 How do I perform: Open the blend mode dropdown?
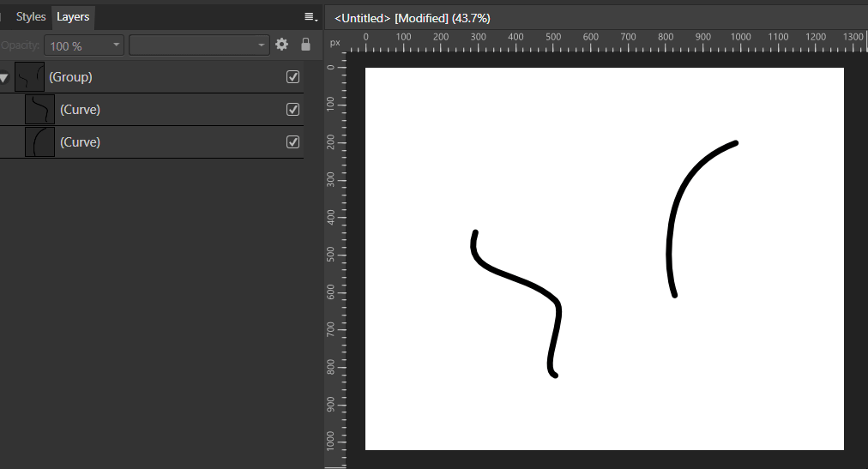199,45
